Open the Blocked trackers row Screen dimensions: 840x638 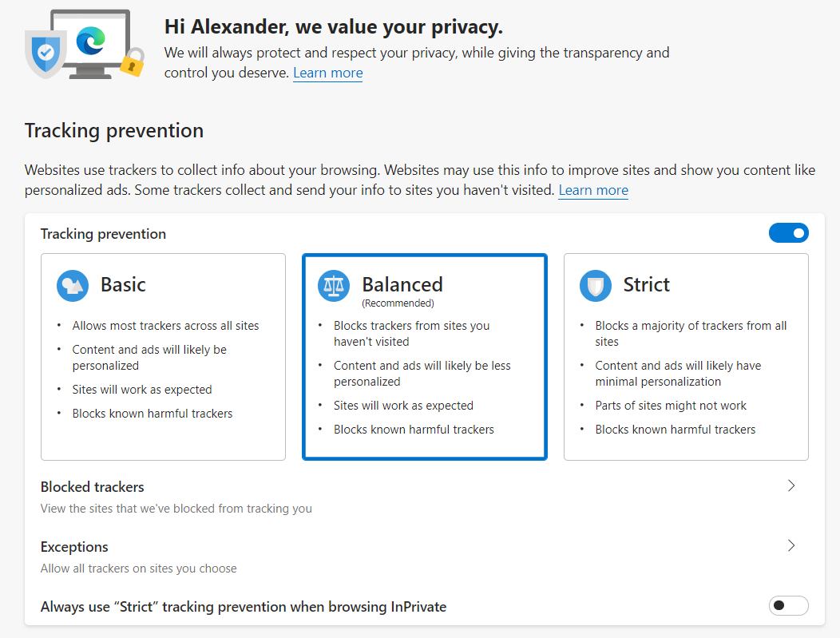425,497
